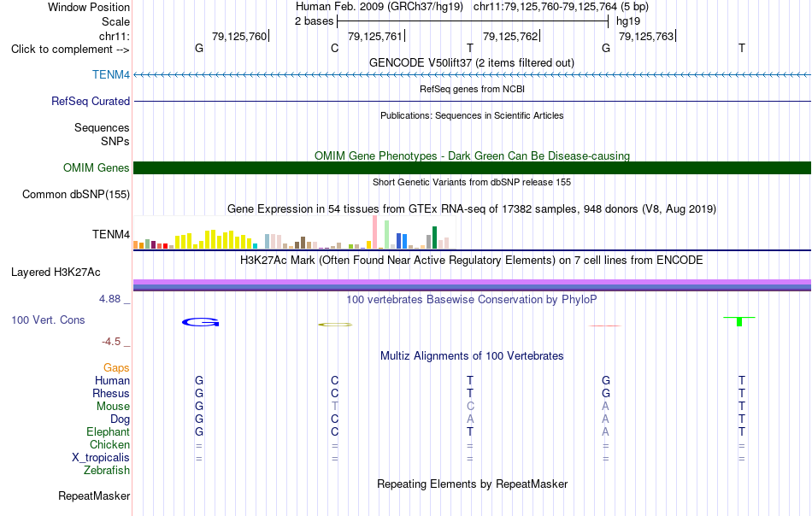Click the Dog species label
Image resolution: width=812 pixels, height=516 pixels.
[120, 419]
